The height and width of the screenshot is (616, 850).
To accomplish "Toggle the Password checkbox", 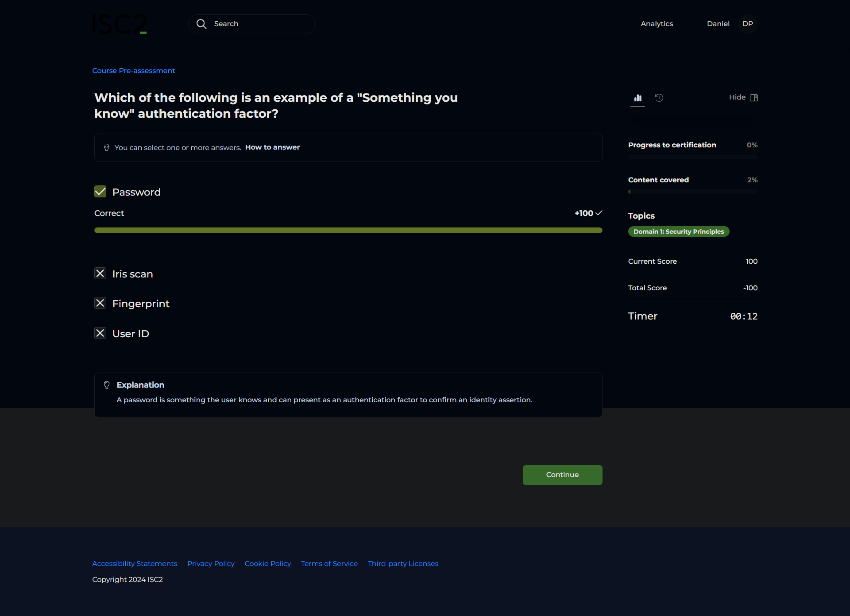I will [x=100, y=192].
